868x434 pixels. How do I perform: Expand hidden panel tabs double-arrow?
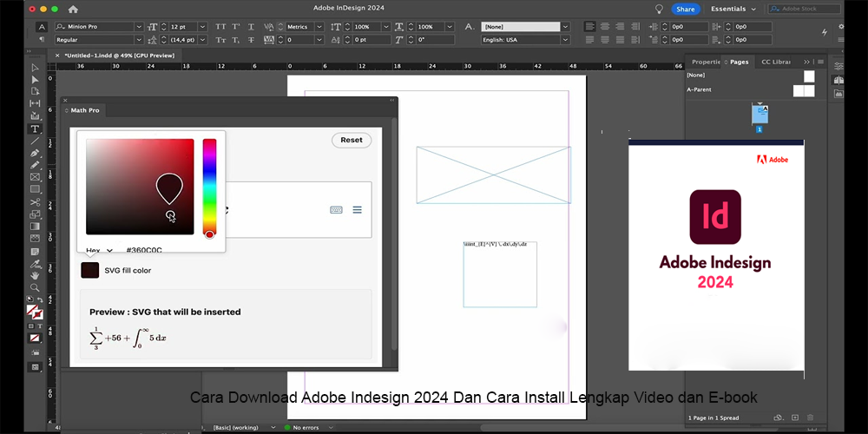[807, 62]
